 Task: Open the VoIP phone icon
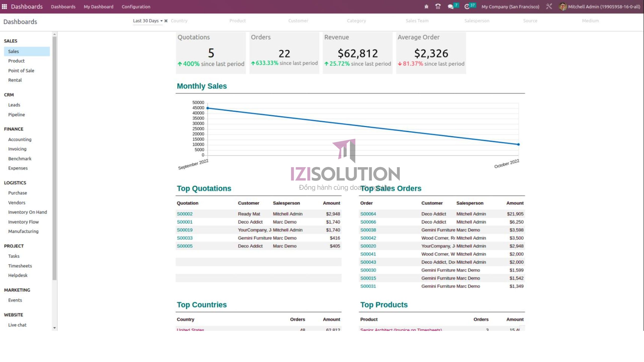click(438, 7)
